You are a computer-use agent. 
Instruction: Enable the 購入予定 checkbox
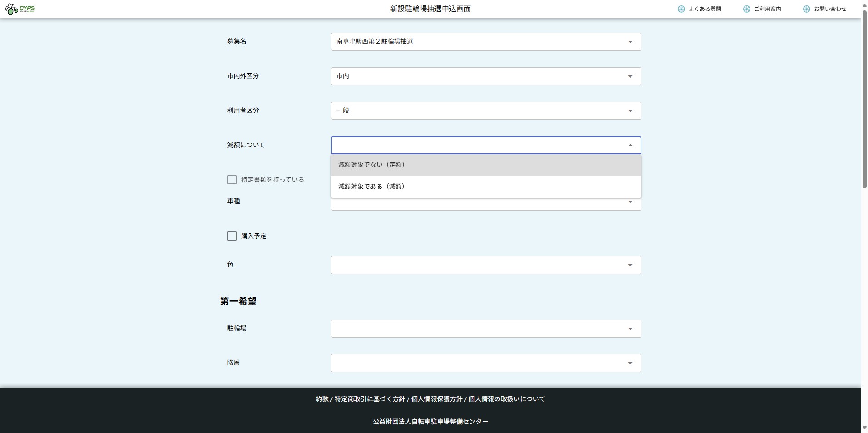tap(232, 236)
